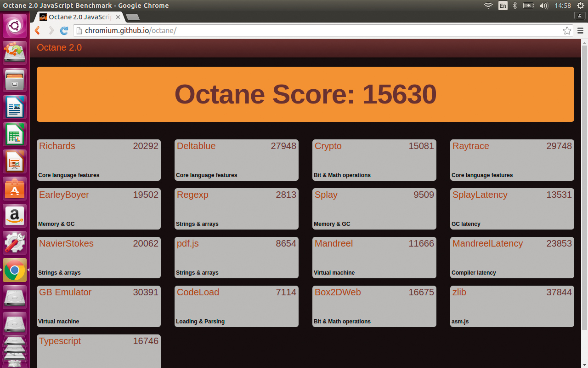
Task: Open the Amazon launcher icon
Action: coord(15,216)
